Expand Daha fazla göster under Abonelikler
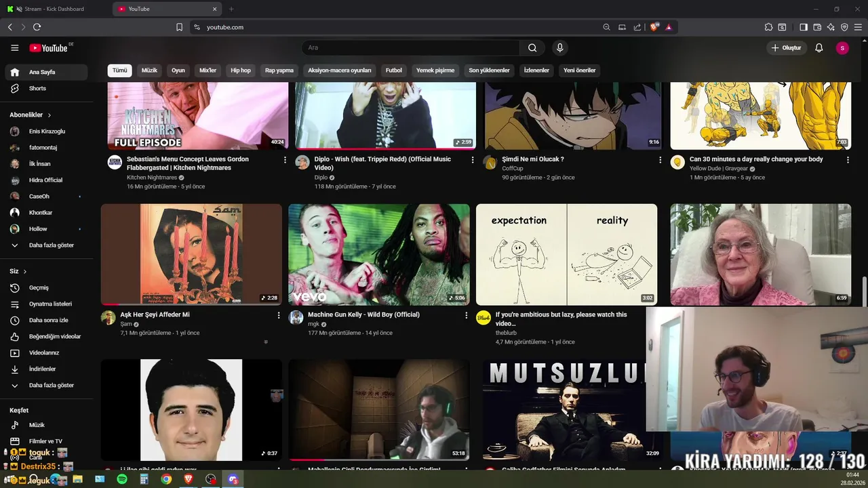The image size is (868, 488). tap(46, 245)
